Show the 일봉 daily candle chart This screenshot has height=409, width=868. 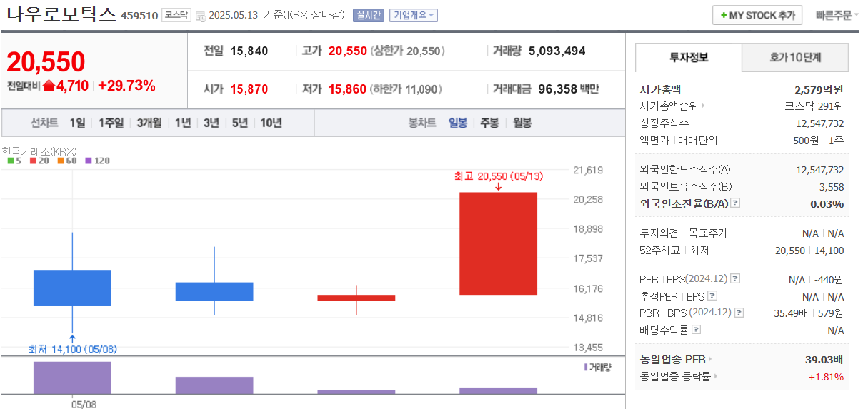(458, 123)
